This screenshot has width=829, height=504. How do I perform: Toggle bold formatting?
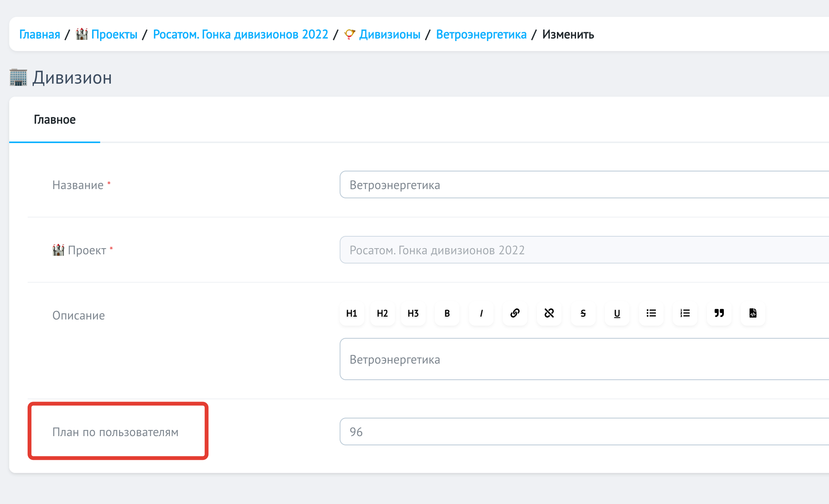click(x=446, y=313)
